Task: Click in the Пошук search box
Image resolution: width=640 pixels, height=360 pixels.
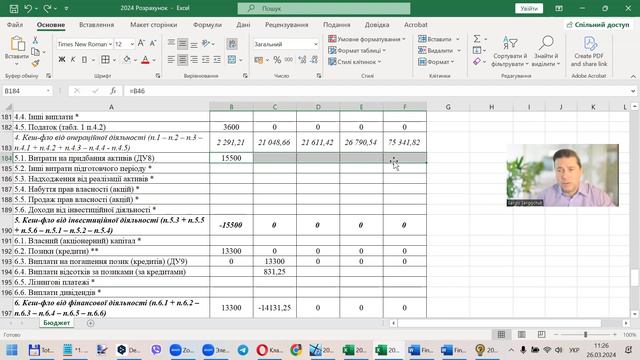Action: point(324,8)
